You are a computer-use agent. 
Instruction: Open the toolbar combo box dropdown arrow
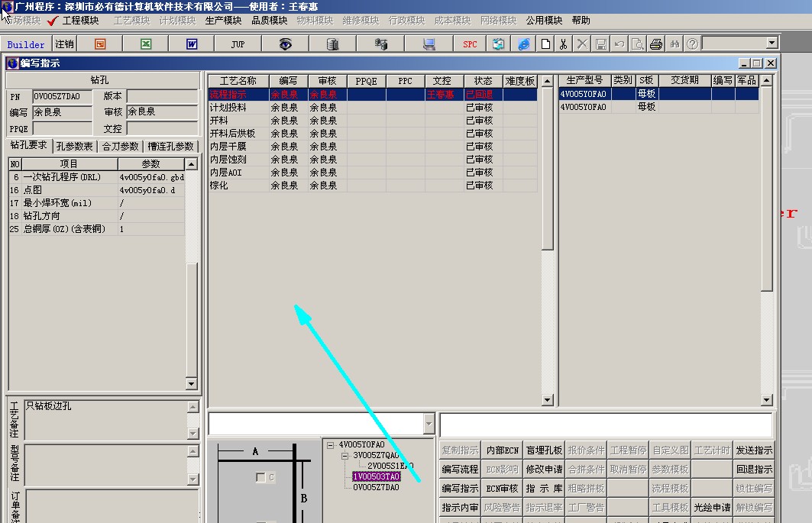772,43
